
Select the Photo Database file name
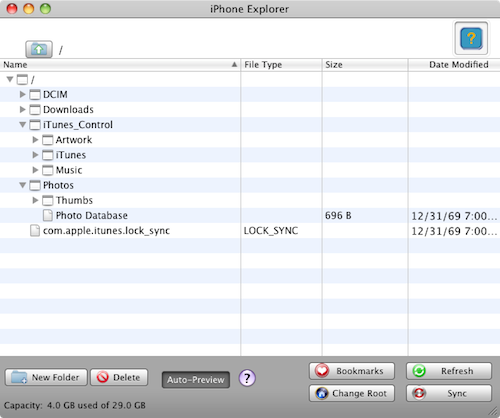pyautogui.click(x=92, y=216)
